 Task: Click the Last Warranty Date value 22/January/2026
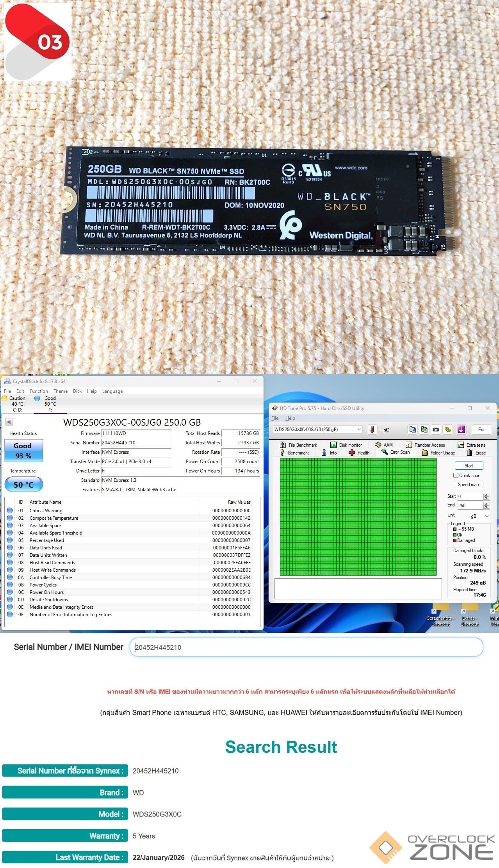[159, 857]
